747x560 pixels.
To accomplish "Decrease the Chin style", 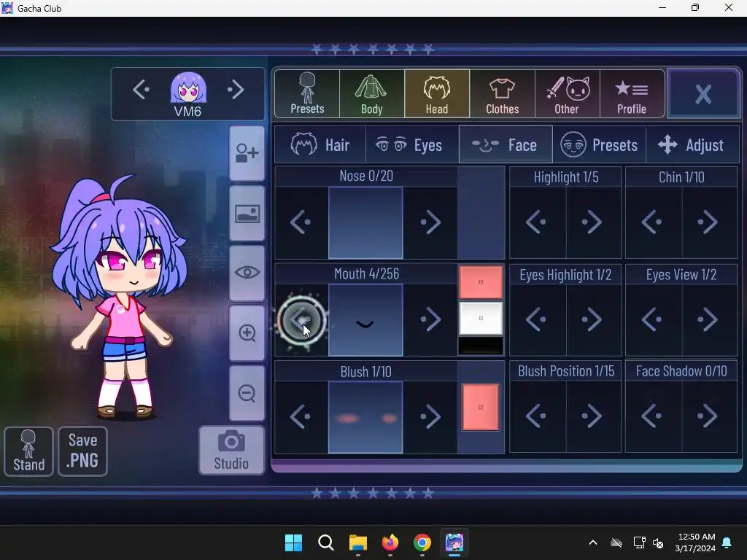I will pyautogui.click(x=654, y=222).
